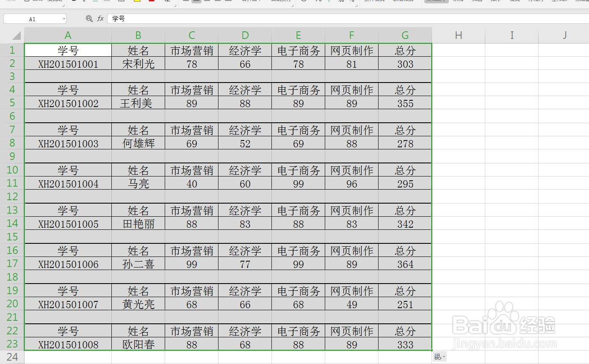The width and height of the screenshot is (589, 364).
Task: Click 电子商务 header in row 4
Action: coord(299,90)
